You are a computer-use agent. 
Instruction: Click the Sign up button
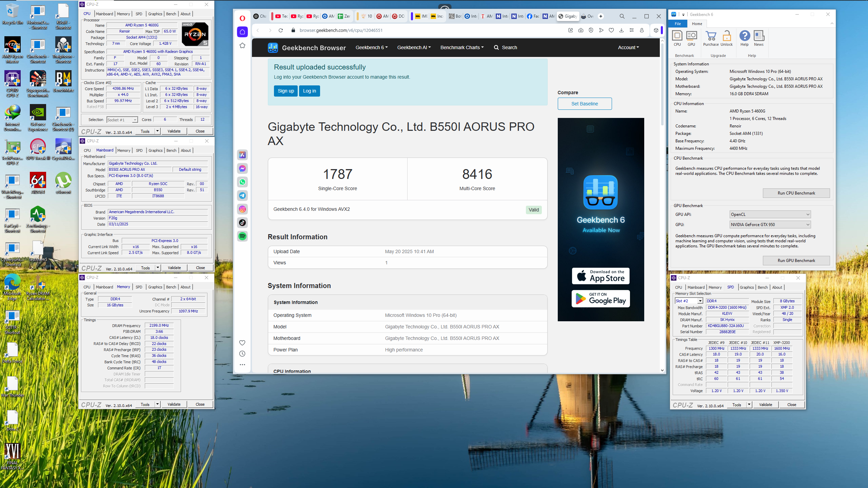(285, 91)
